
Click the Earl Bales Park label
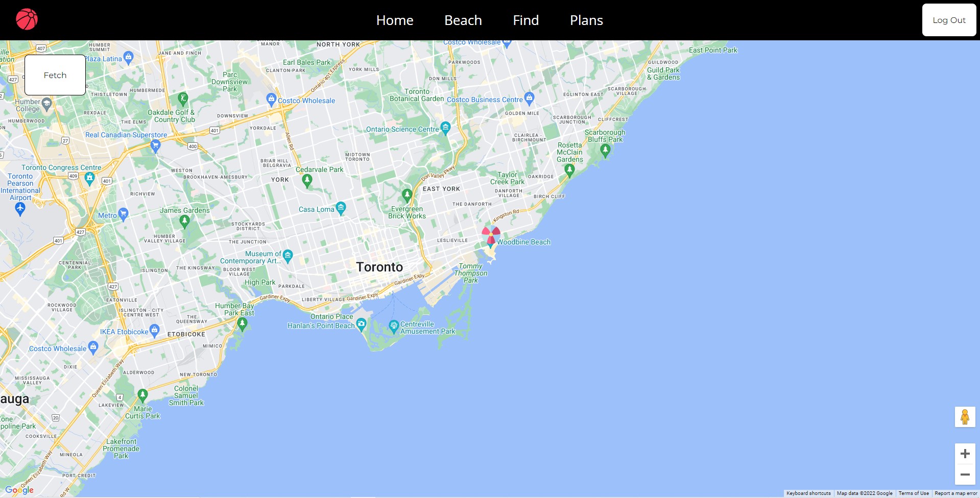(x=307, y=62)
